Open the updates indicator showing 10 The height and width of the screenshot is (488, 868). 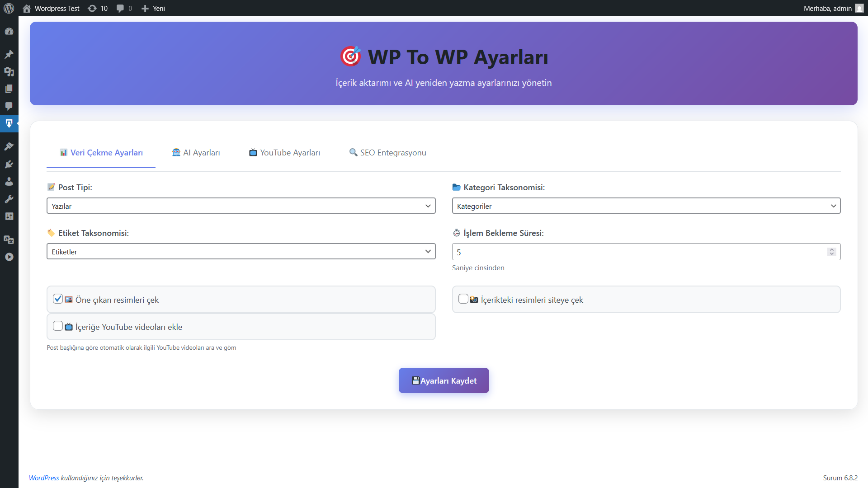point(98,8)
